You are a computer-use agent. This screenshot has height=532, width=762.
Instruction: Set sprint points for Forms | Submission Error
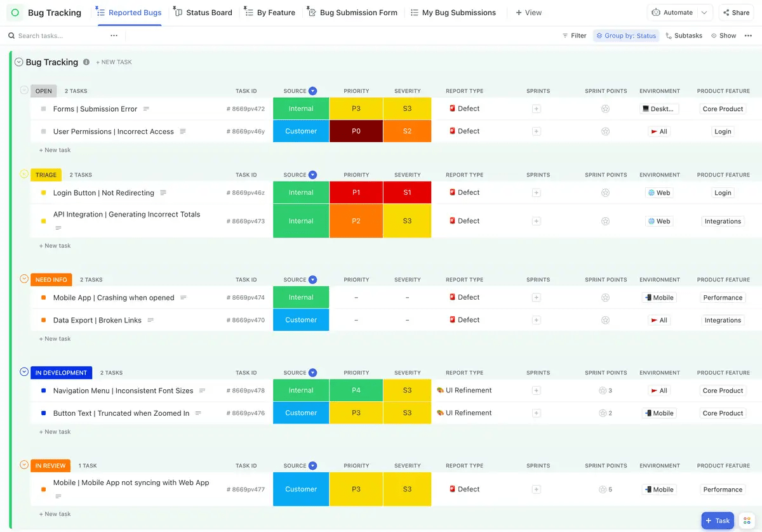click(x=605, y=109)
